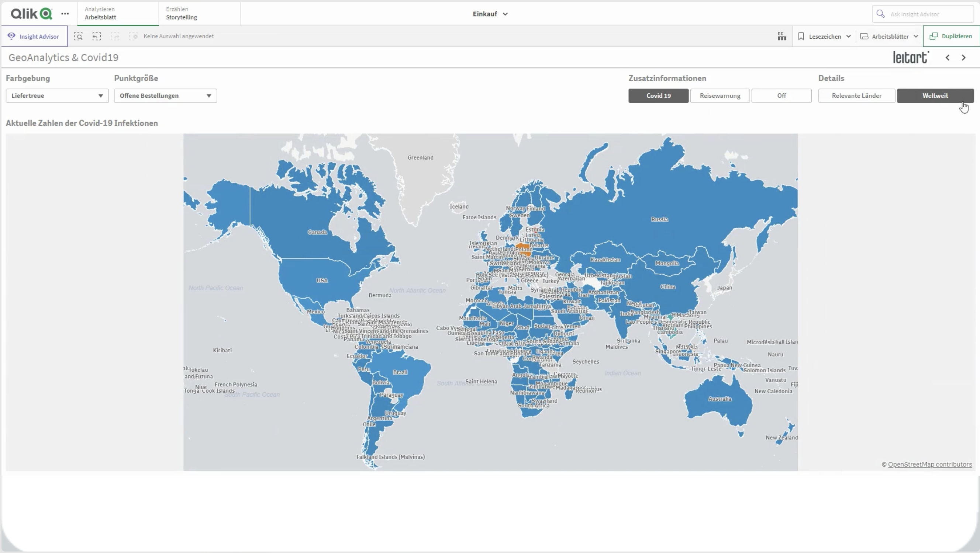The image size is (980, 553).
Task: Turn Zusatzinformationen Off
Action: tap(781, 96)
